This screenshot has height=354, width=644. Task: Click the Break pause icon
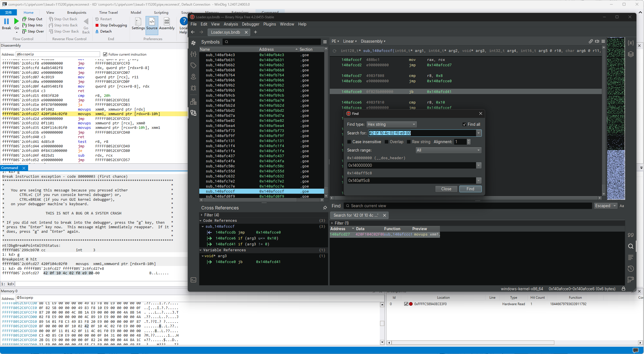coord(6,21)
